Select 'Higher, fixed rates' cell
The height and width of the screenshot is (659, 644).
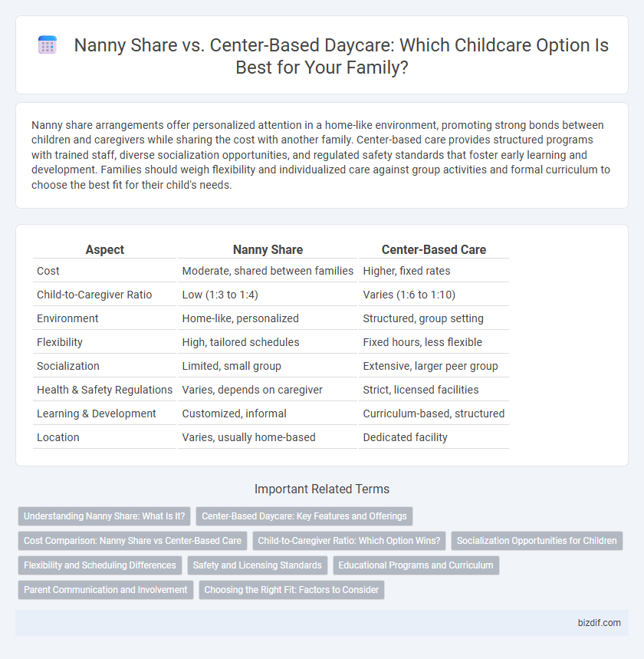(x=433, y=271)
